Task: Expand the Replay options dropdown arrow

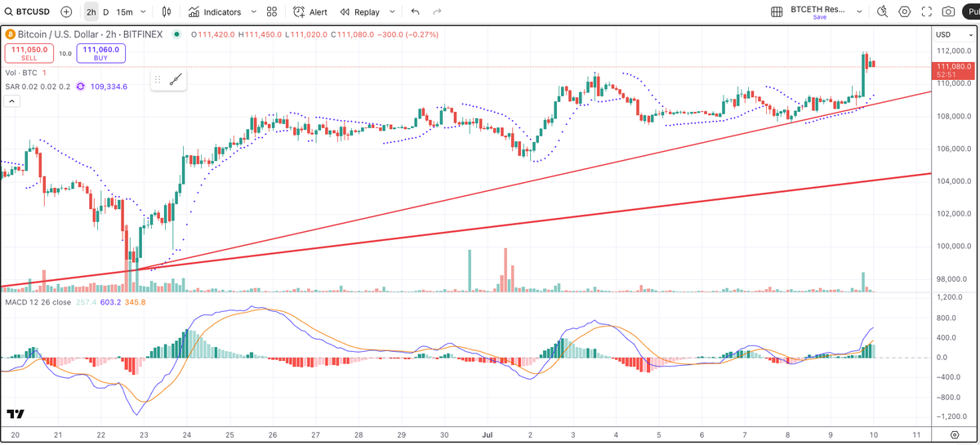Action: click(x=392, y=12)
